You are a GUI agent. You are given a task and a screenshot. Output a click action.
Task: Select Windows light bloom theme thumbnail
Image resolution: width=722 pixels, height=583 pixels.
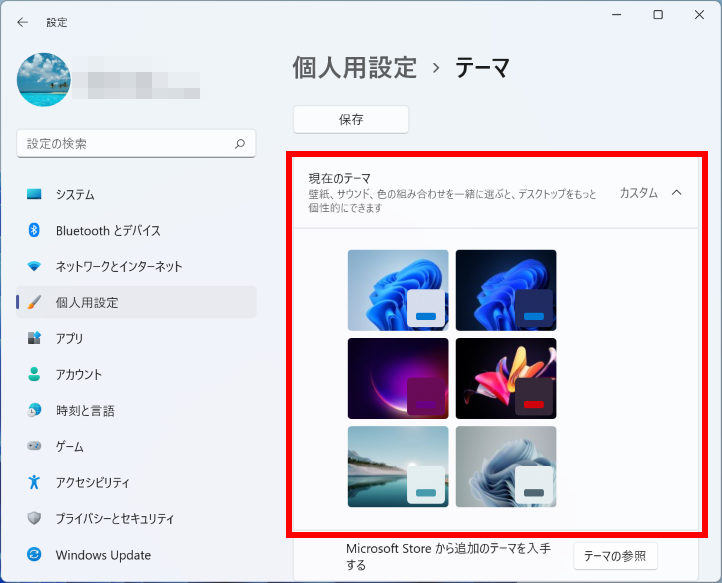coord(398,290)
